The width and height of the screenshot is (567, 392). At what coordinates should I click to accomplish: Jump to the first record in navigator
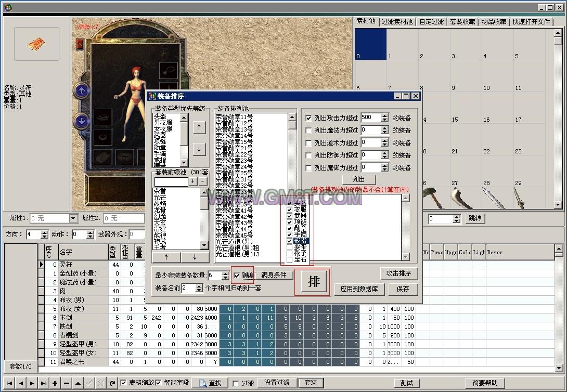point(9,383)
